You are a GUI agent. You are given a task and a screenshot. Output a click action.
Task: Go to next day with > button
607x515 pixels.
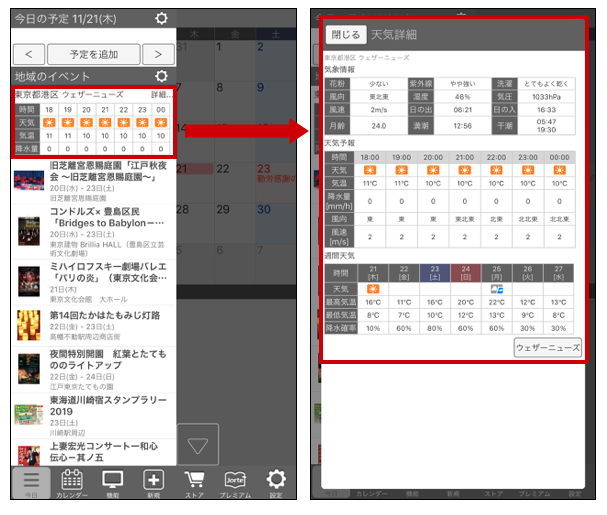pyautogui.click(x=158, y=53)
